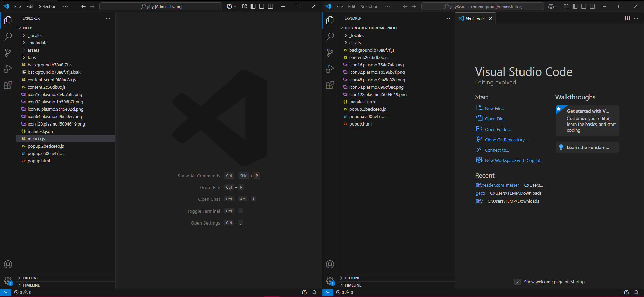Open Edit menu in jiffy window
The height and width of the screenshot is (297, 644).
click(x=30, y=6)
